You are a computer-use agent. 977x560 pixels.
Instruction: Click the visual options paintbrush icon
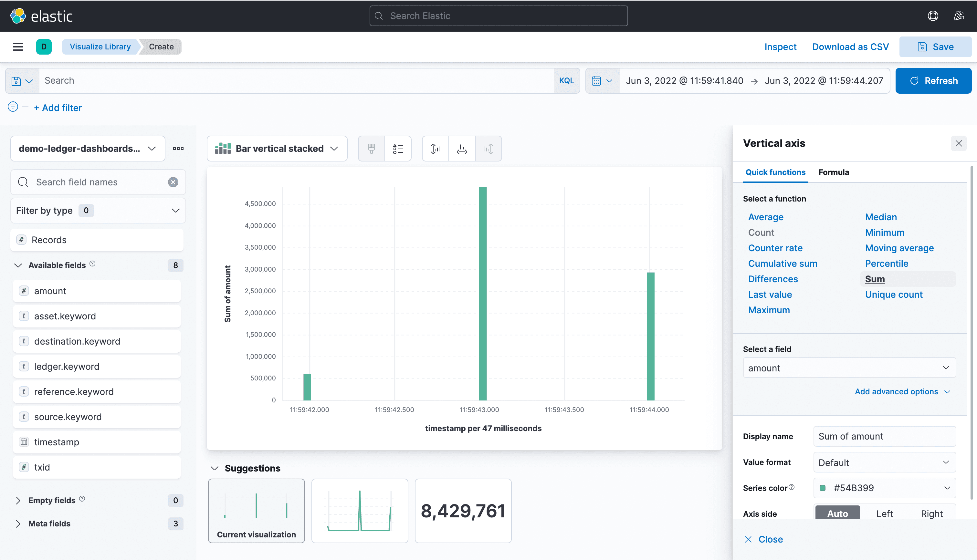(371, 149)
